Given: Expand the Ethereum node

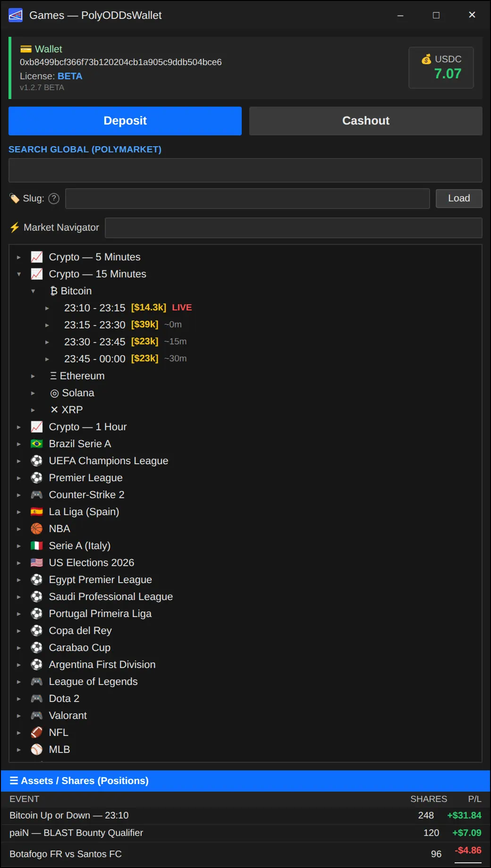Looking at the screenshot, I should click(x=33, y=376).
